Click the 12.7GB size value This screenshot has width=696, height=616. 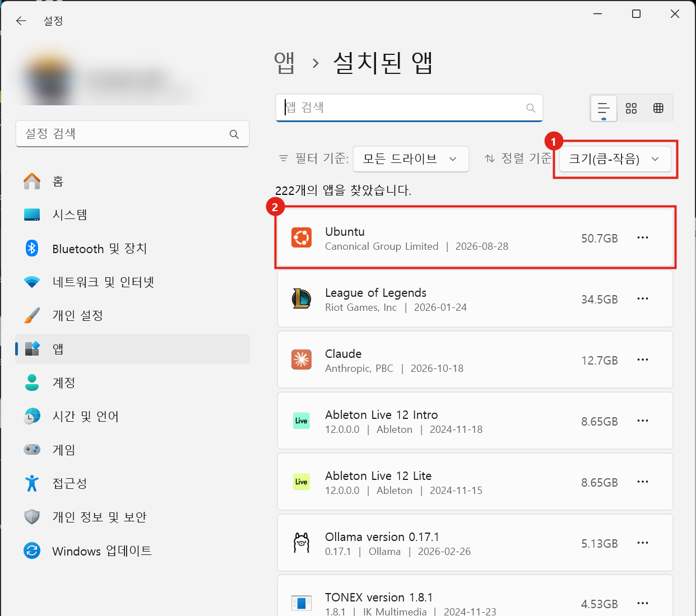pos(599,361)
